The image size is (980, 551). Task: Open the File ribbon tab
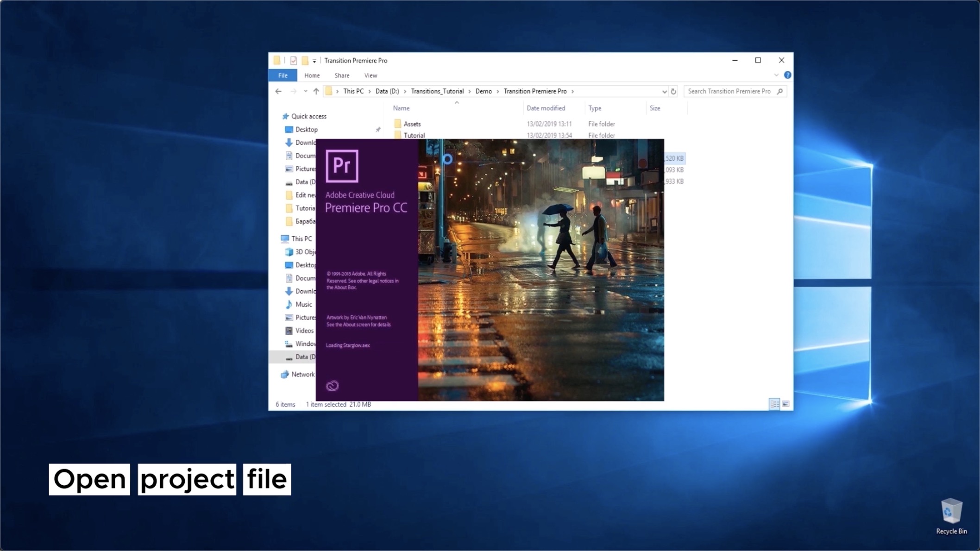[x=283, y=75]
